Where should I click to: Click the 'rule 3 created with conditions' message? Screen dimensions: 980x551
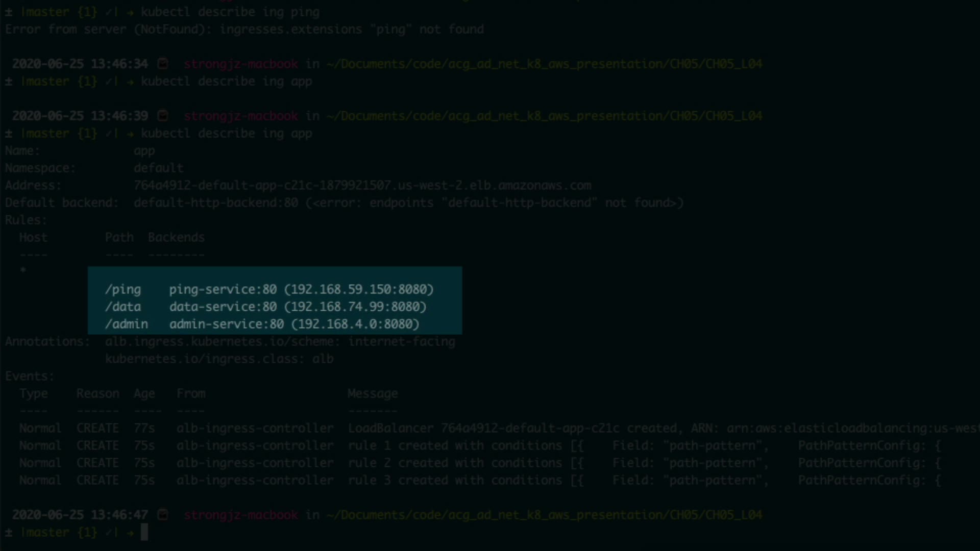(x=455, y=480)
